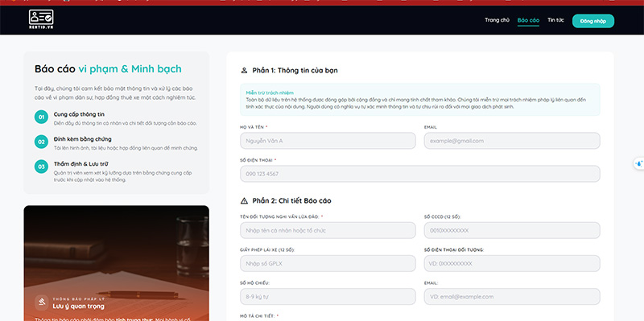Open the Trang chủ menu item
The width and height of the screenshot is (644, 321).
(x=497, y=19)
